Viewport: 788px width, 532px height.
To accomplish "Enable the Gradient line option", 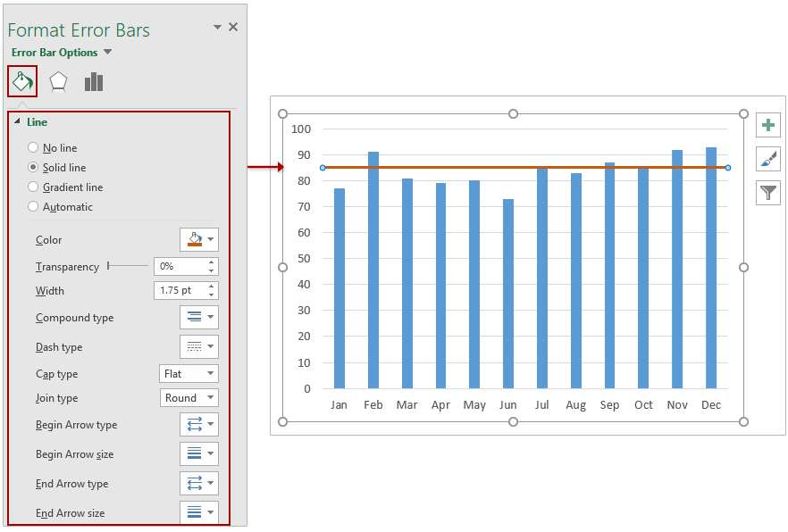I will (x=32, y=187).
